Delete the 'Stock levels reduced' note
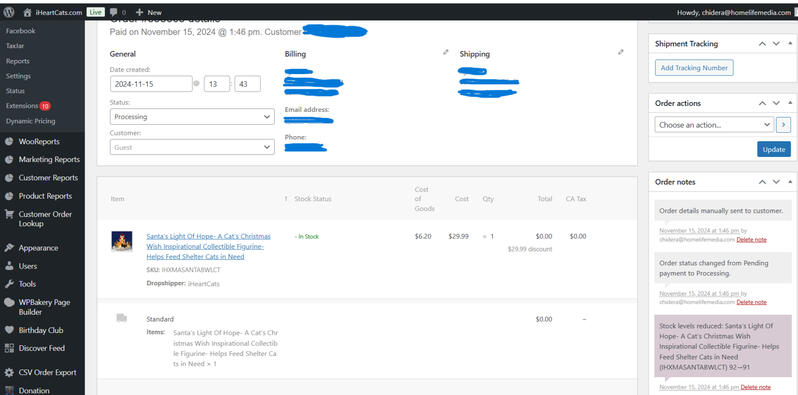Screen dimensions: 798x395 pos(756,387)
